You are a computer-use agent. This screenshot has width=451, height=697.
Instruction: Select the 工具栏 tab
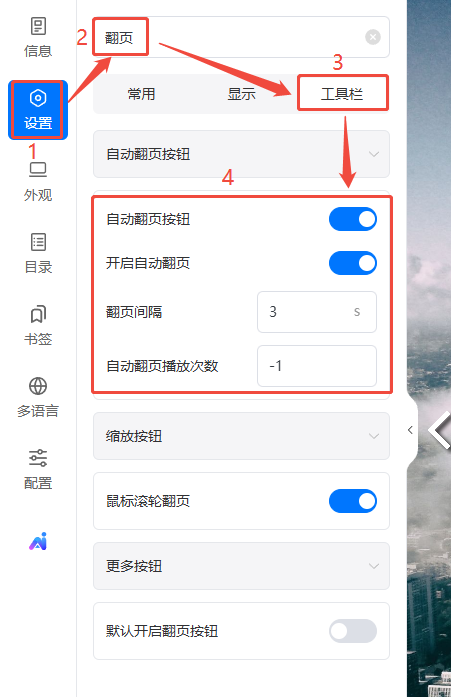(x=342, y=94)
